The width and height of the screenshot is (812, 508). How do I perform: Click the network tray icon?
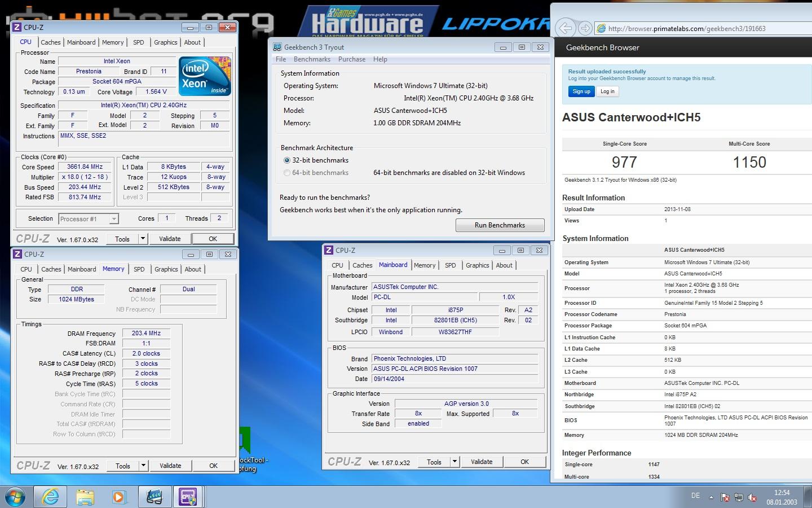pos(738,497)
